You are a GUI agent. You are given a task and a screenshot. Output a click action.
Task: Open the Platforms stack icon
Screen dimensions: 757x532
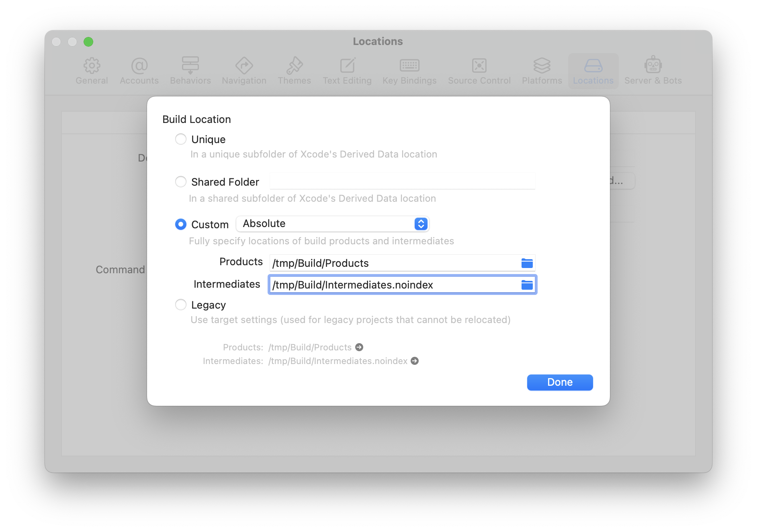tap(542, 65)
